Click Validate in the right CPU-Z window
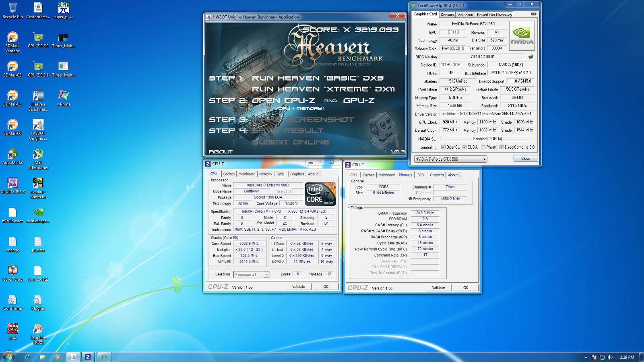 point(438,288)
